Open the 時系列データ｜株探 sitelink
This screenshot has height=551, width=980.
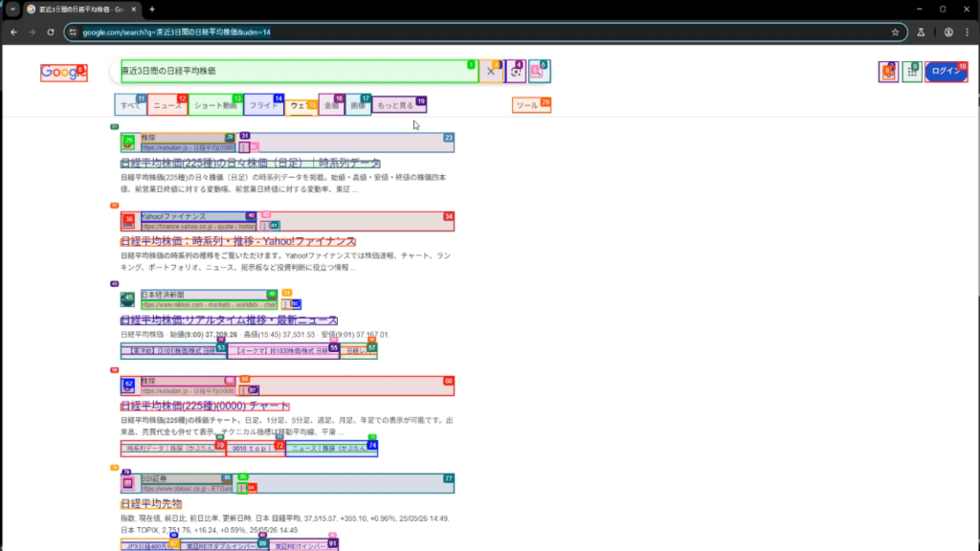173,449
